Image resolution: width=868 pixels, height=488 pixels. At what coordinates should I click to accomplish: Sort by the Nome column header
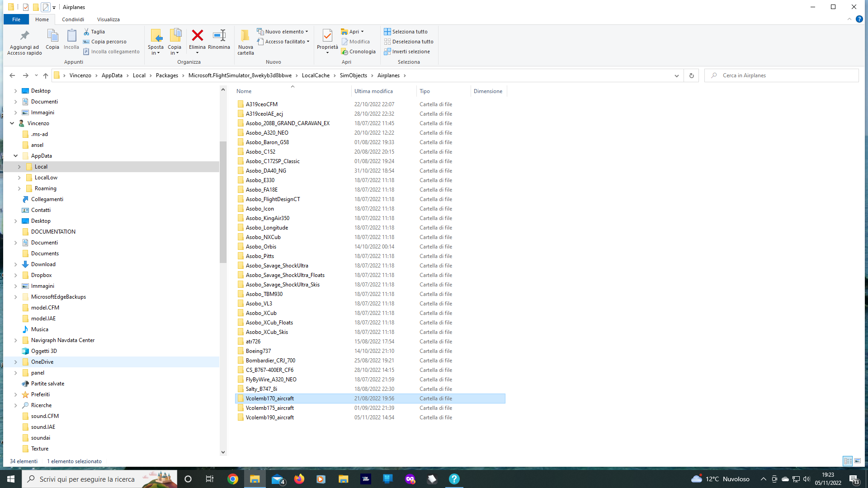292,91
